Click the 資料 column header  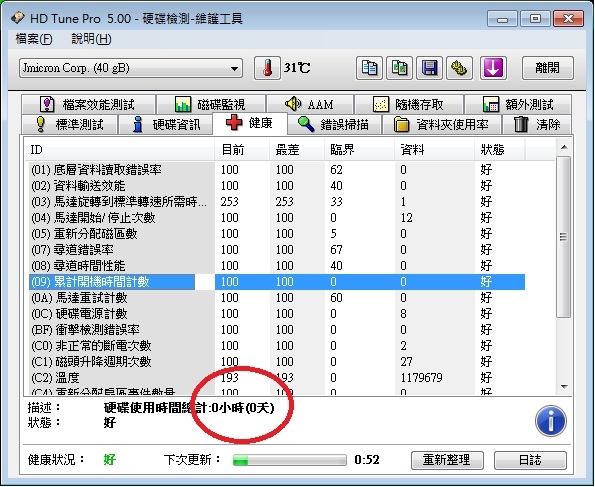(x=434, y=150)
